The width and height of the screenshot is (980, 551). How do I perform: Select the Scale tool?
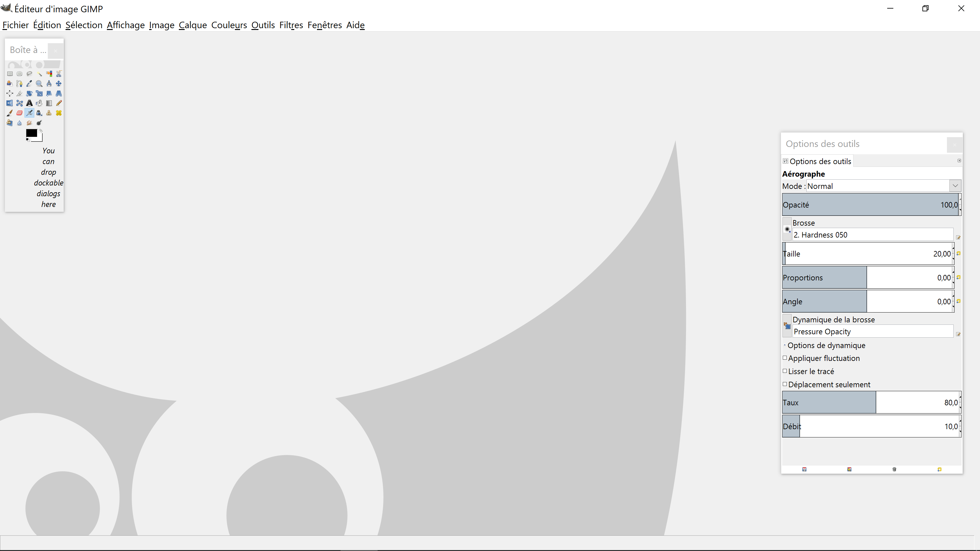tap(39, 94)
